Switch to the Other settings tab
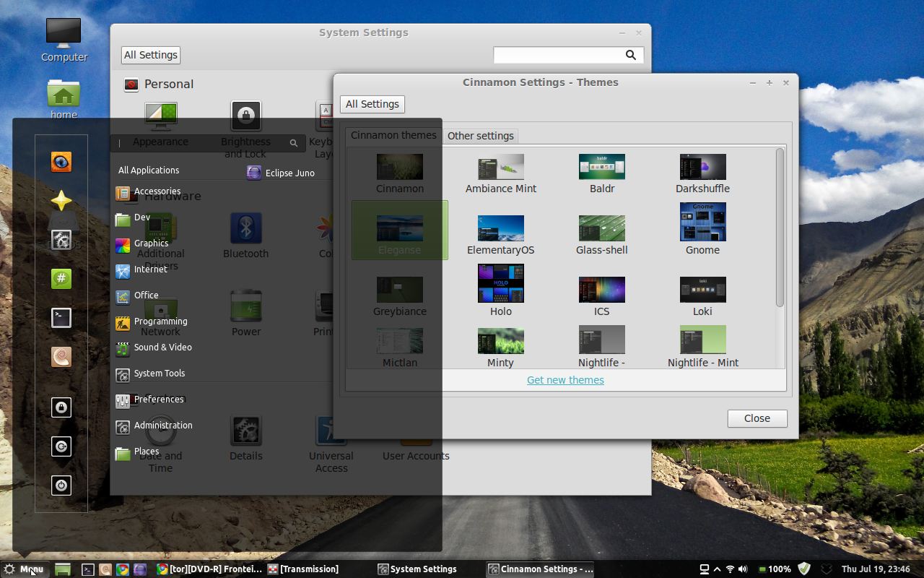Image resolution: width=924 pixels, height=578 pixels. tap(480, 136)
